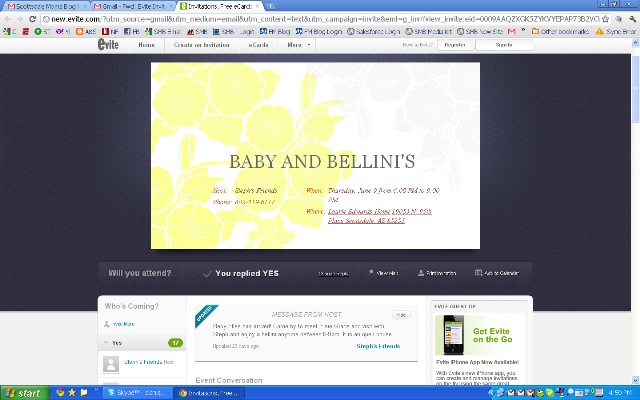Click the address bar URL field
Screen dimensions: 640x400
pos(324,19)
